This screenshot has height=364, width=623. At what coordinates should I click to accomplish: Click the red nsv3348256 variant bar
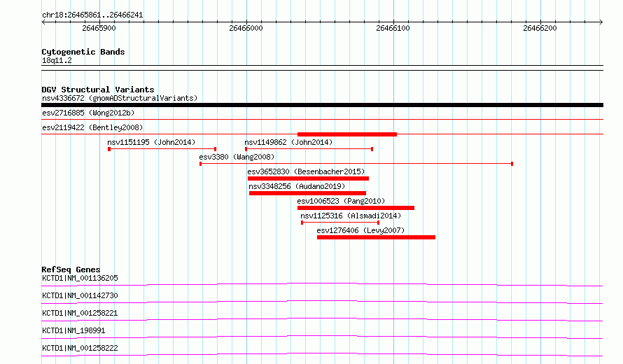[307, 193]
